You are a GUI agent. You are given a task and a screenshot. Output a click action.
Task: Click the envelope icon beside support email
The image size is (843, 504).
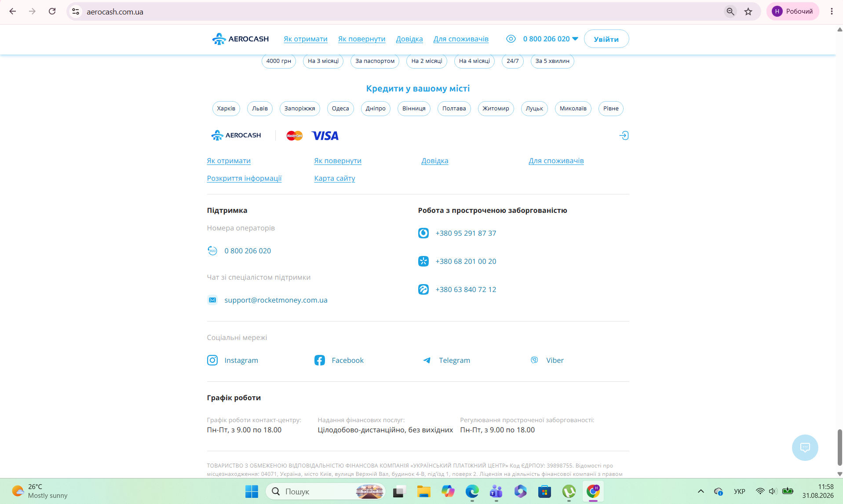click(x=212, y=300)
